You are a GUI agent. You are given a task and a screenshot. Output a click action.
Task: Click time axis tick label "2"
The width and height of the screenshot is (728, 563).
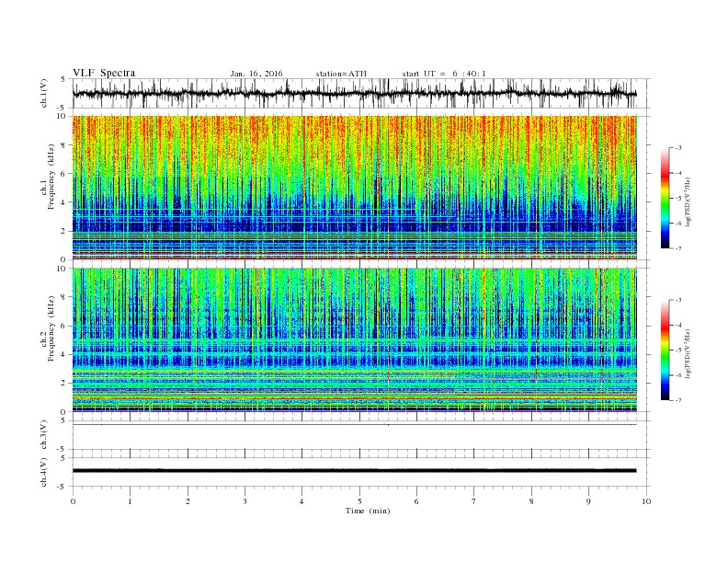pos(188,501)
